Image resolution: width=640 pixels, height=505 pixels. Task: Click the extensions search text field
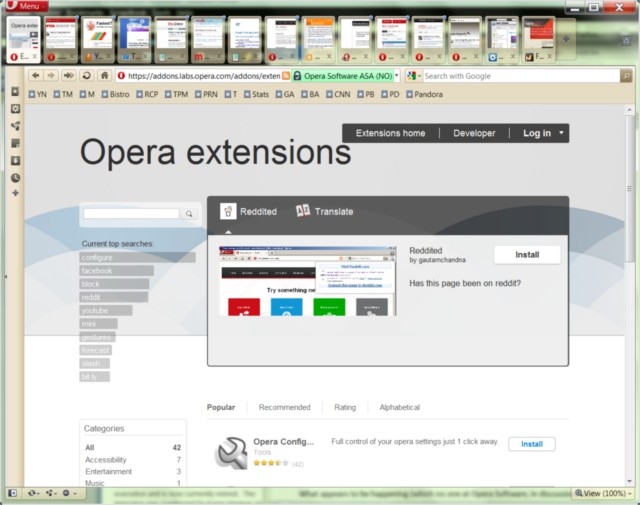pyautogui.click(x=131, y=214)
